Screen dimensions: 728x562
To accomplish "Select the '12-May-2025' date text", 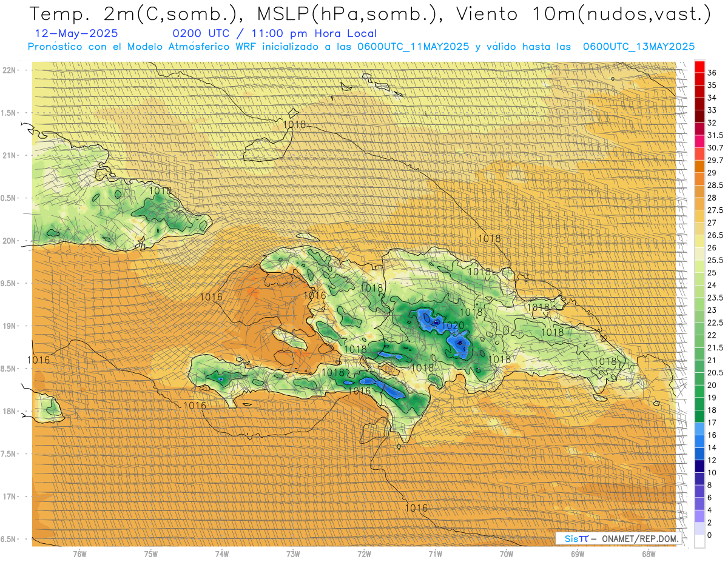I will [77, 34].
